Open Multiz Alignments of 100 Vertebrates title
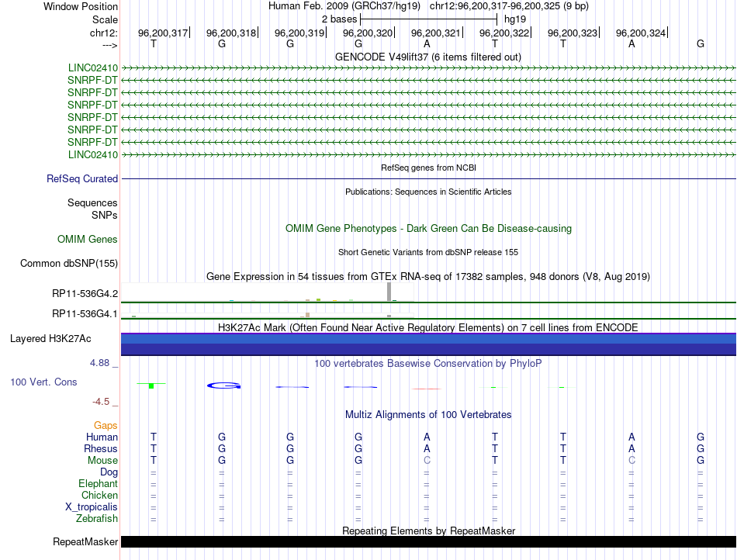 428,414
